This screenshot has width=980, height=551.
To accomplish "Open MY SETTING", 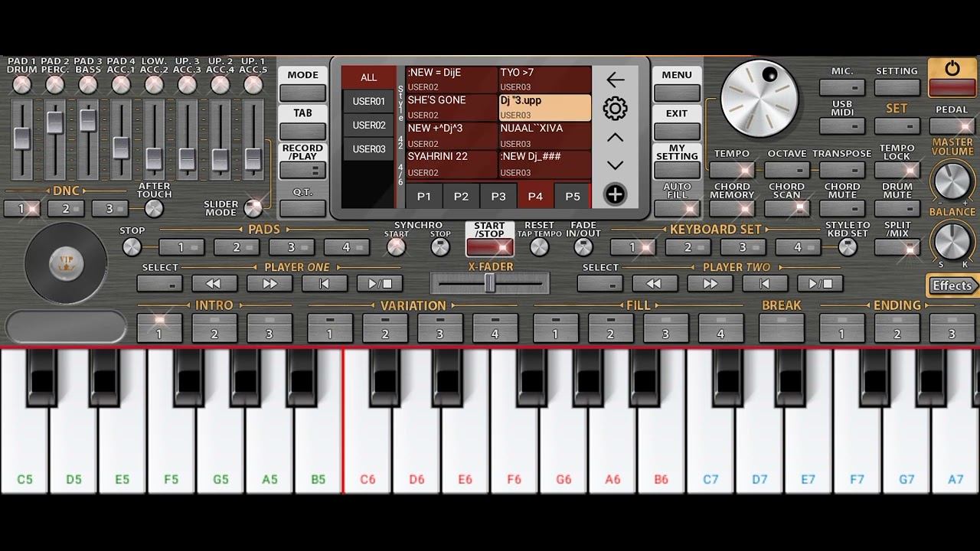I will click(x=677, y=170).
